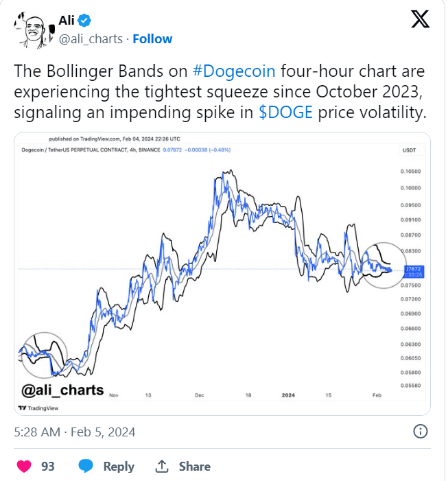448x481 pixels.
Task: Click the blue verified badge next to Ali
Action: (84, 21)
